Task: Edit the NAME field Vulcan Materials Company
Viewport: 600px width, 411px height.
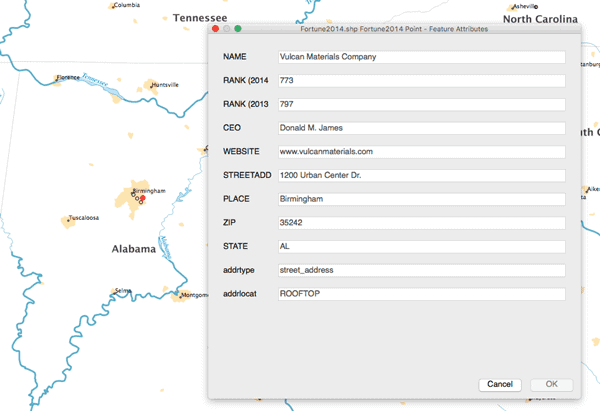Action: tap(422, 57)
